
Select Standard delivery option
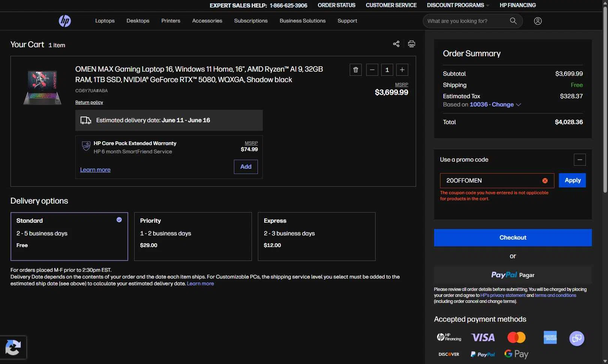click(x=69, y=237)
